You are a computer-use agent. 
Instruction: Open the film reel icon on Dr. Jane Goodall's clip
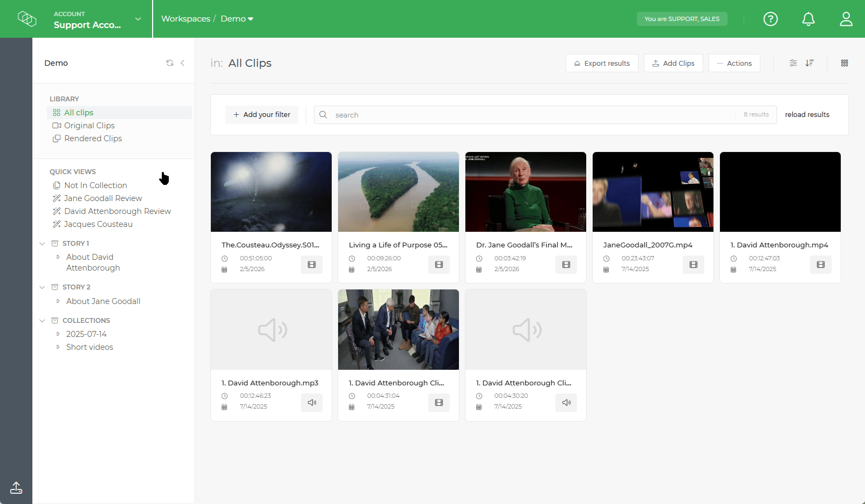[566, 264]
